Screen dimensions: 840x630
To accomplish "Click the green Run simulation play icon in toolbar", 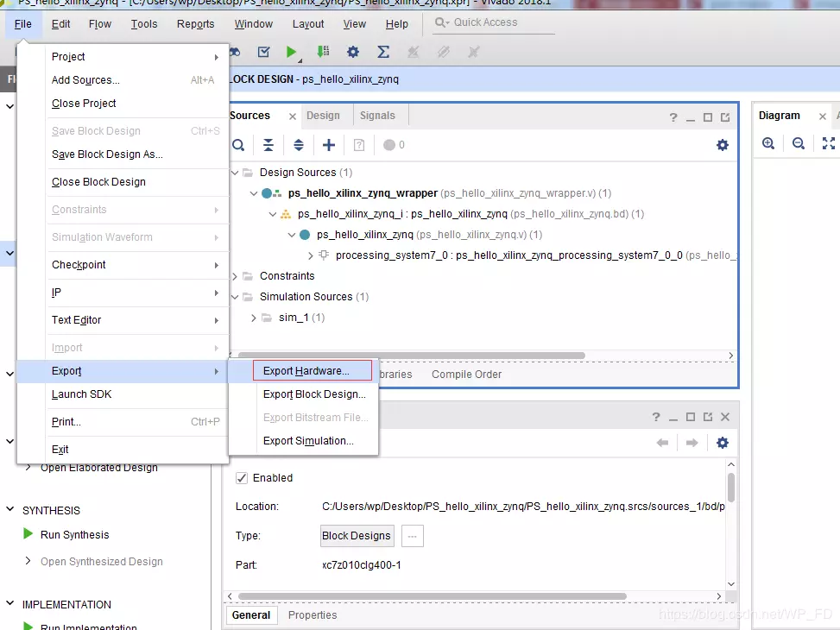I will coord(291,52).
